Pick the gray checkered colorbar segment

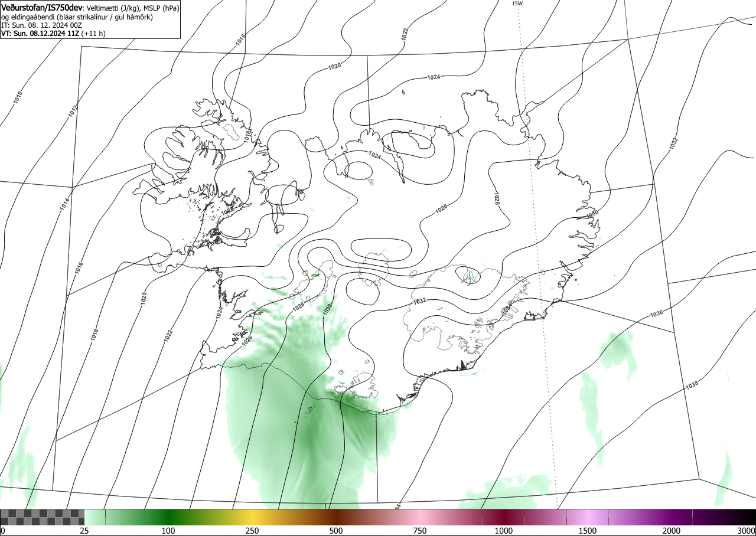pos(42,518)
